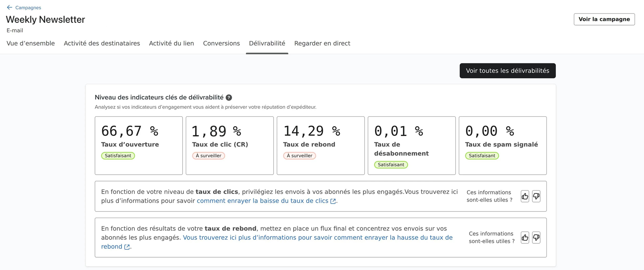Click the À surveiller badge under Taux de rebond
644x270 pixels.
(299, 156)
